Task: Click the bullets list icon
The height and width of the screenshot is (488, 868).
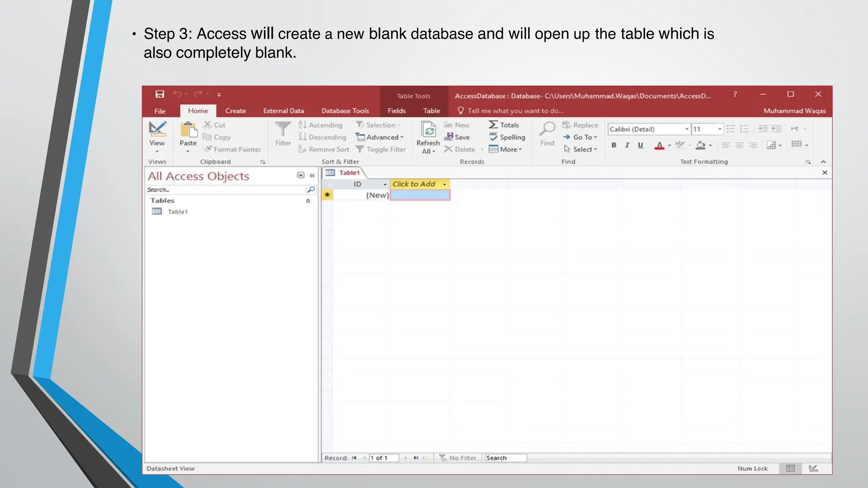Action: 731,129
